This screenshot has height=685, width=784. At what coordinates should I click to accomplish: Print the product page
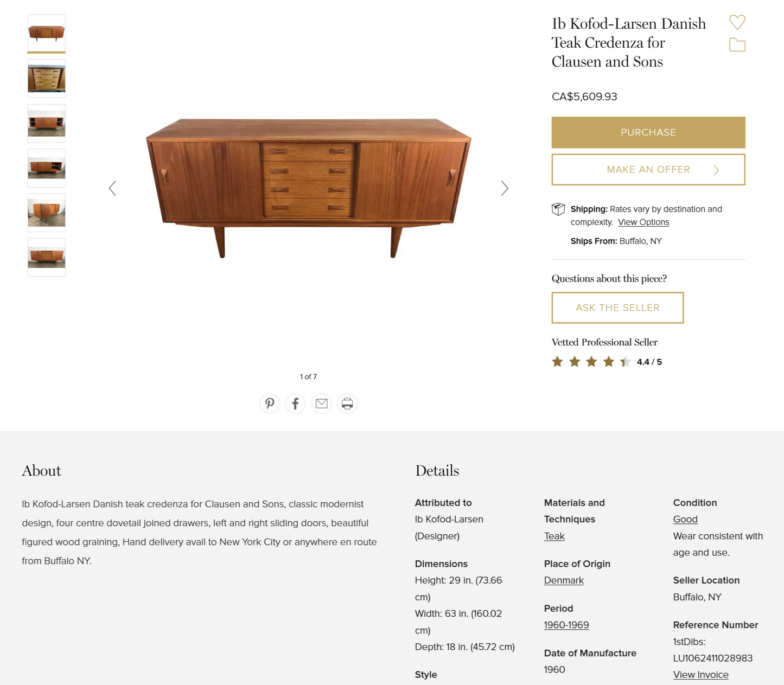point(347,404)
